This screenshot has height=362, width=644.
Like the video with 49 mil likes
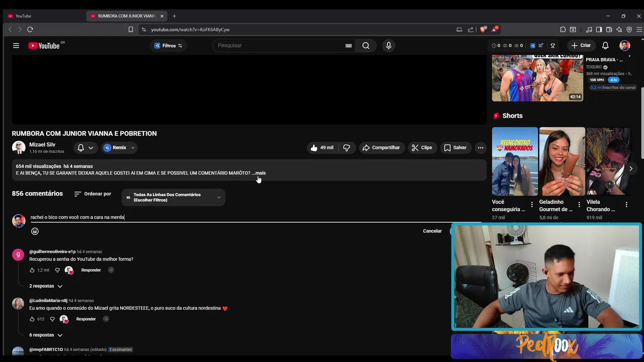[x=322, y=148]
